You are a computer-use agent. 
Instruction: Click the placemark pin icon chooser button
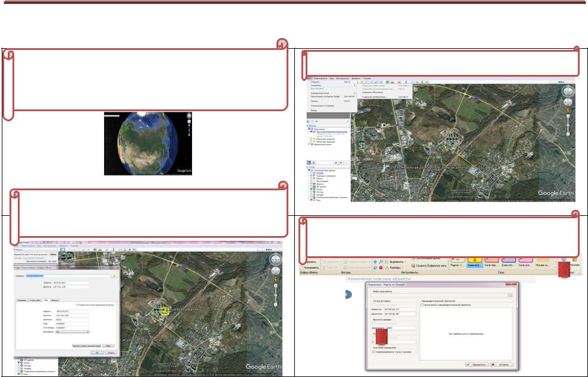click(x=114, y=276)
